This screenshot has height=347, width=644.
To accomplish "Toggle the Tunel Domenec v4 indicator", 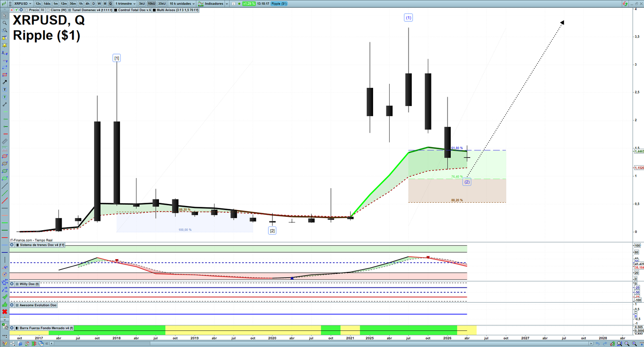I will pyautogui.click(x=70, y=10).
